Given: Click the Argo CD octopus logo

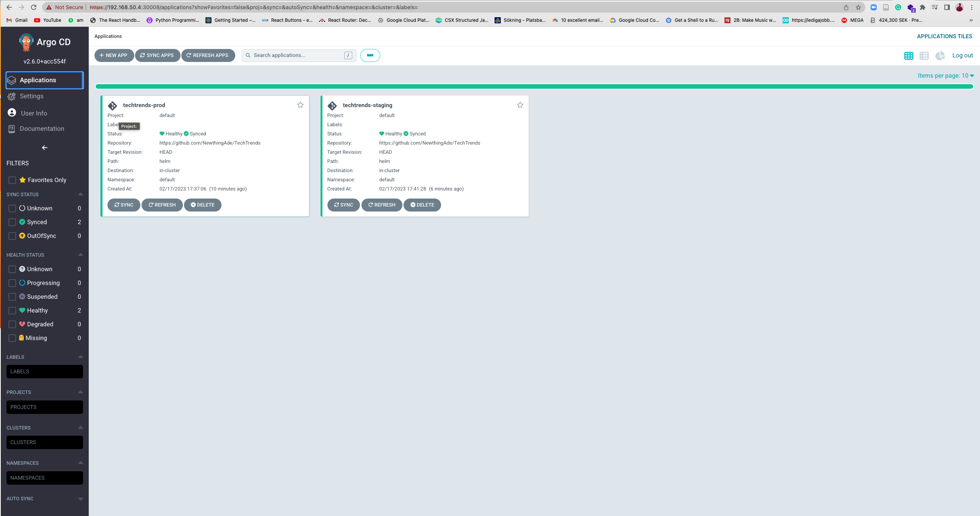Looking at the screenshot, I should (x=26, y=42).
